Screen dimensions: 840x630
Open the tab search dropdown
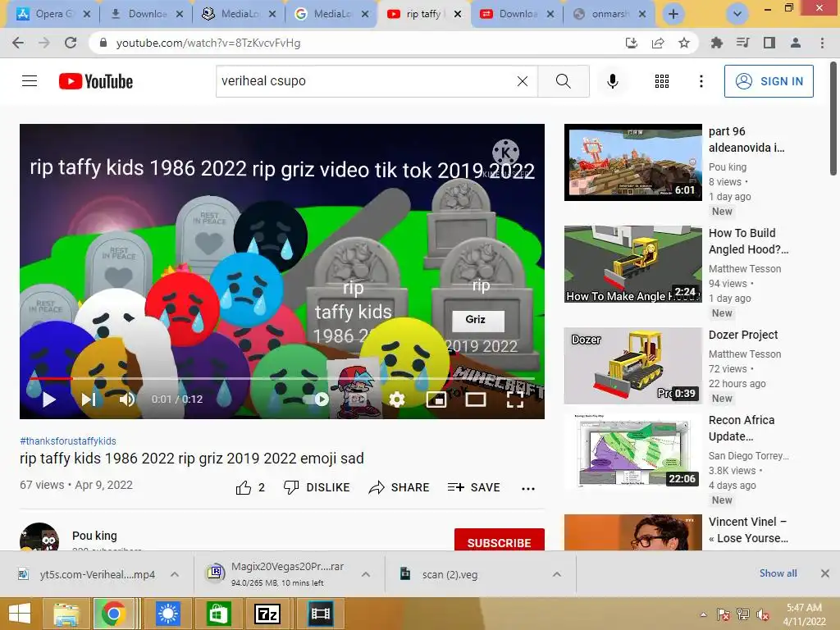click(x=737, y=15)
